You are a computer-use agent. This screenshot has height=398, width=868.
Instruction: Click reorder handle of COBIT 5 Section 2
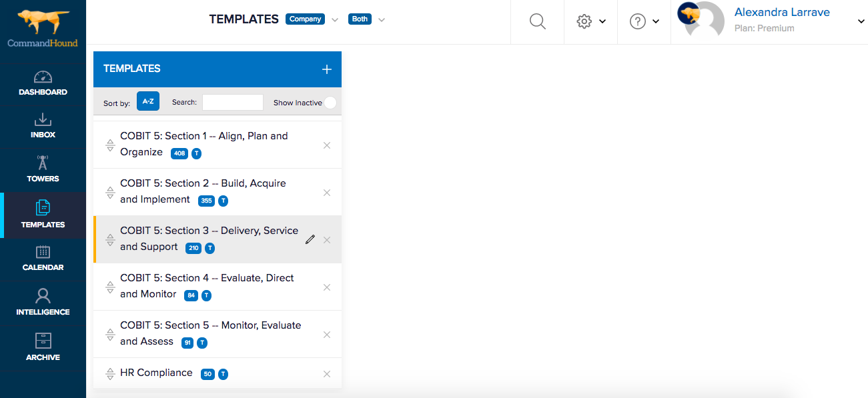pyautogui.click(x=111, y=193)
